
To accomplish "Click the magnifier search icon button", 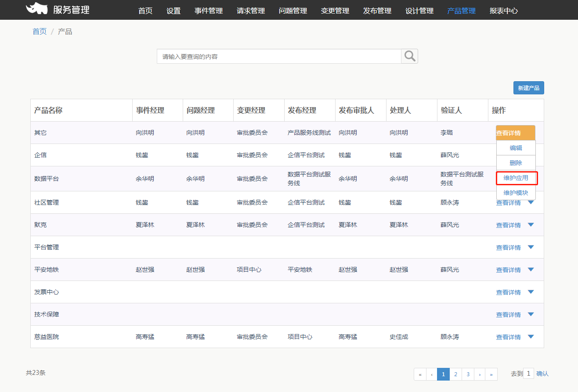I will point(409,56).
